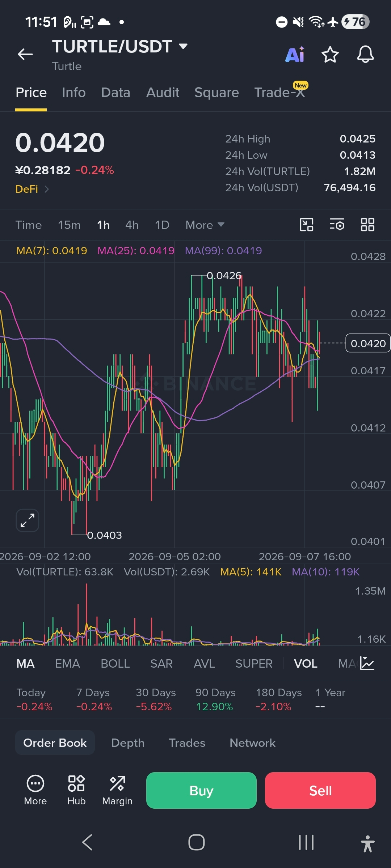
Task: Open chart drawing tools icon
Action: pos(307,225)
